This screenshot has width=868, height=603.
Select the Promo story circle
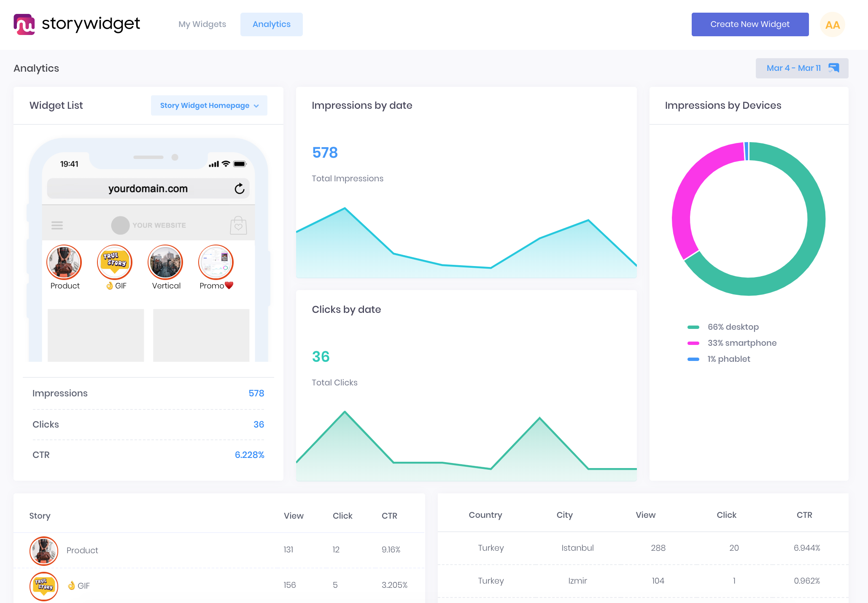216,262
